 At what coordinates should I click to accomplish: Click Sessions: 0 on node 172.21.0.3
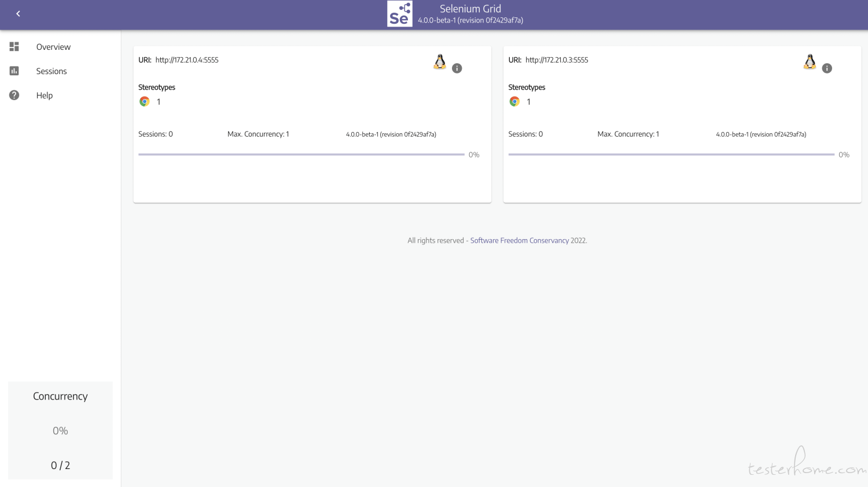point(525,134)
